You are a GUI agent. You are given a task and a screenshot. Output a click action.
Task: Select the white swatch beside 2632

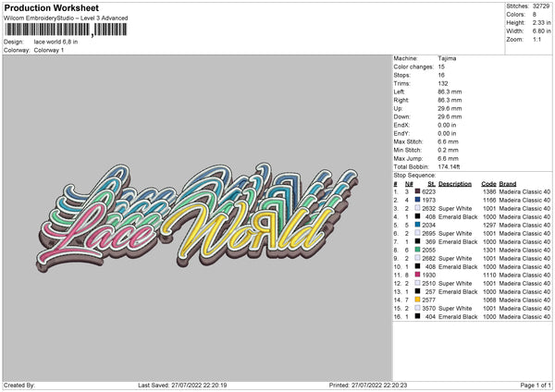click(x=418, y=208)
